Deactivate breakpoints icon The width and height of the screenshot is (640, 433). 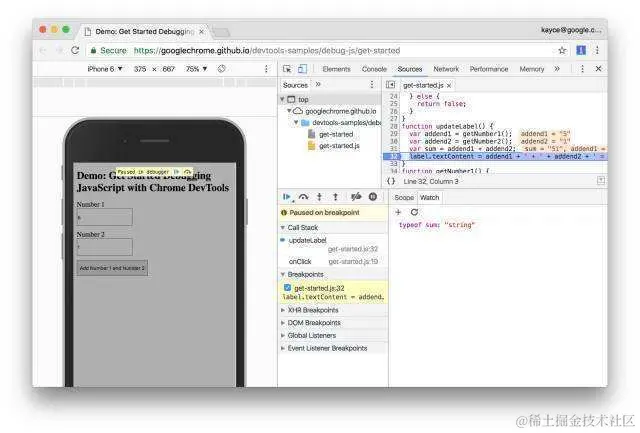point(356,197)
